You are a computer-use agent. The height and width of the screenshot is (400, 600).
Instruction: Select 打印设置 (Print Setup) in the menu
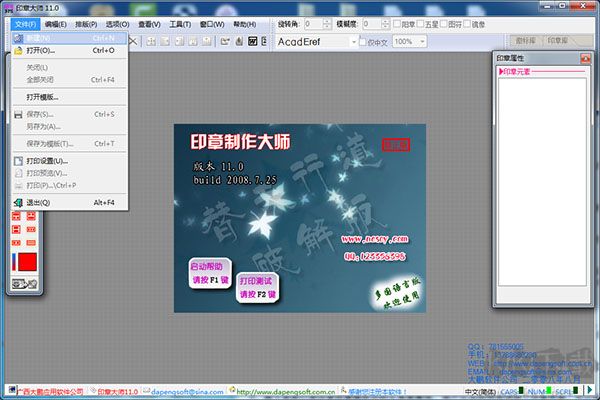pos(46,160)
